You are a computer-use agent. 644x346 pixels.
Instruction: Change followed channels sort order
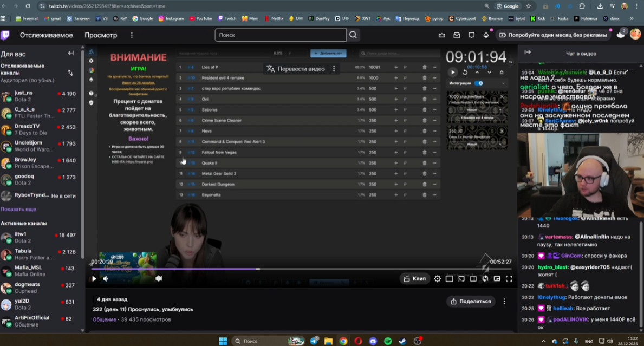pos(70,73)
